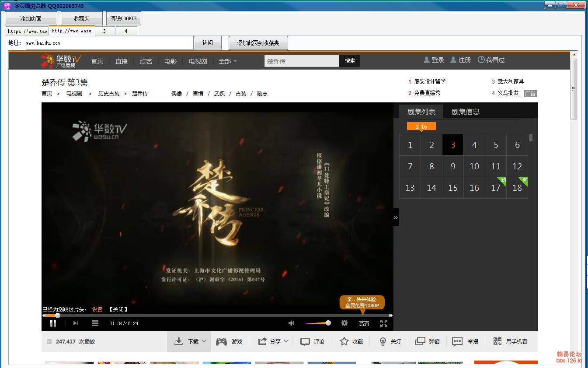This screenshot has height=368, width=588.
Task: Click 清除COOKIE button
Action: 124,18
